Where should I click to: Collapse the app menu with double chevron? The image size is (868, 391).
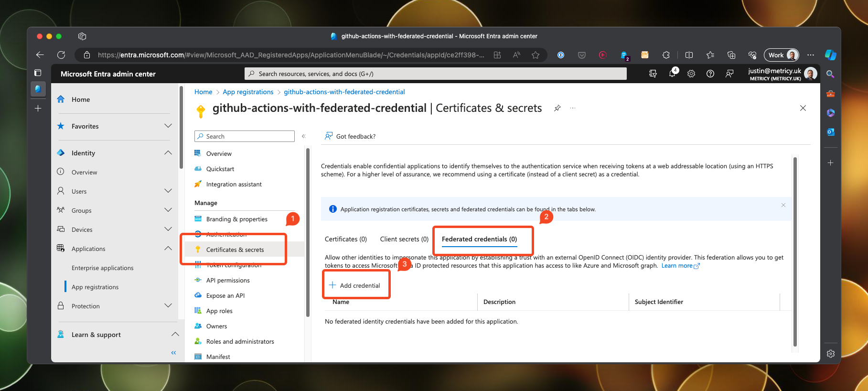click(303, 136)
